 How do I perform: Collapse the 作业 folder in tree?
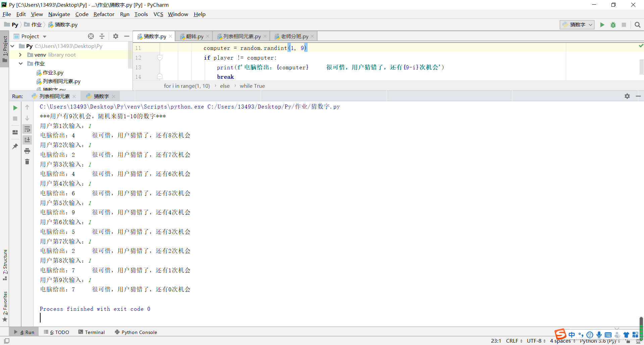point(20,63)
